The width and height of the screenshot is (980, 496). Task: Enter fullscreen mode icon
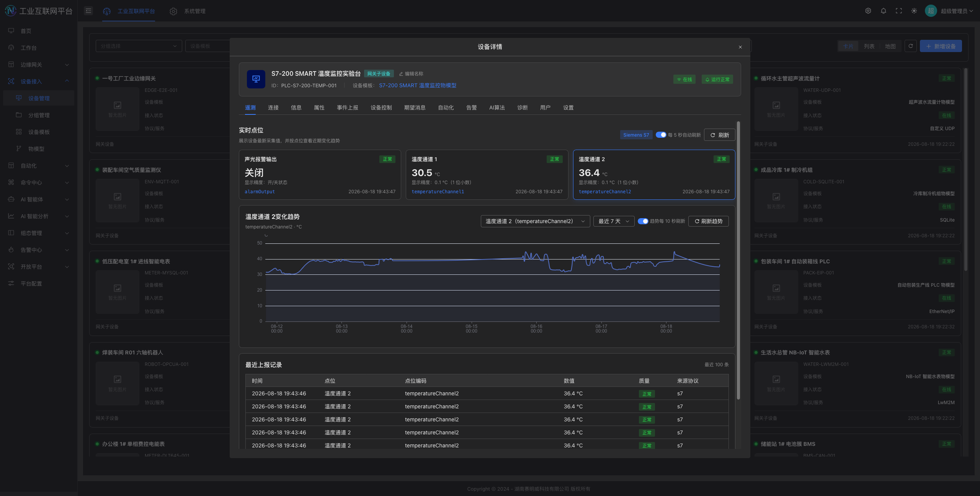(899, 11)
